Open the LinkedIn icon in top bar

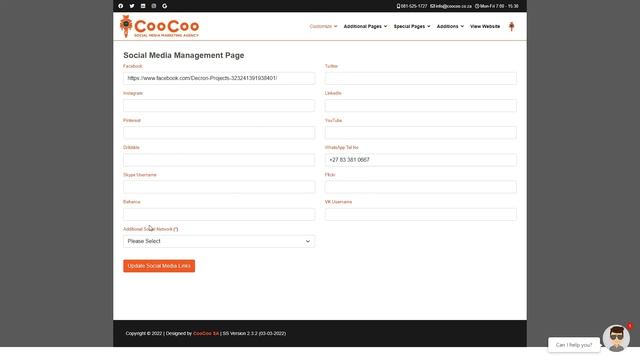(x=143, y=6)
